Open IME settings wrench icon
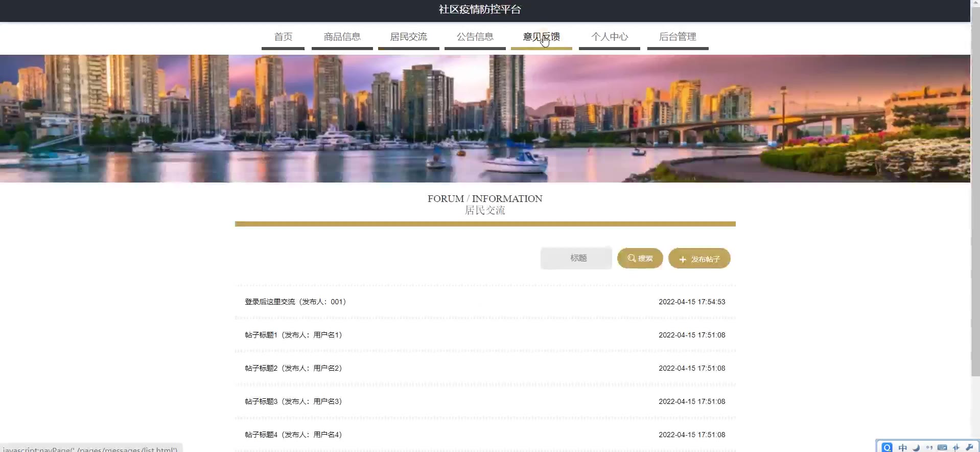Image resolution: width=980 pixels, height=452 pixels. [x=969, y=447]
